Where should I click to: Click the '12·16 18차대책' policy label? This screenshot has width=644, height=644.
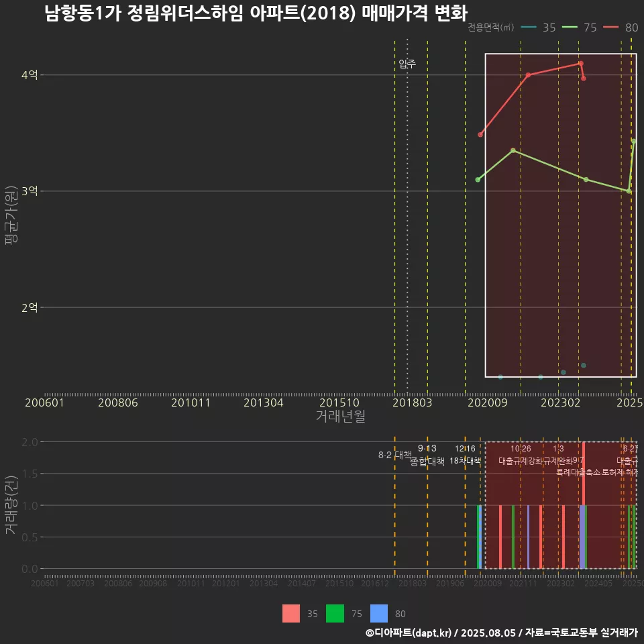[465, 455]
